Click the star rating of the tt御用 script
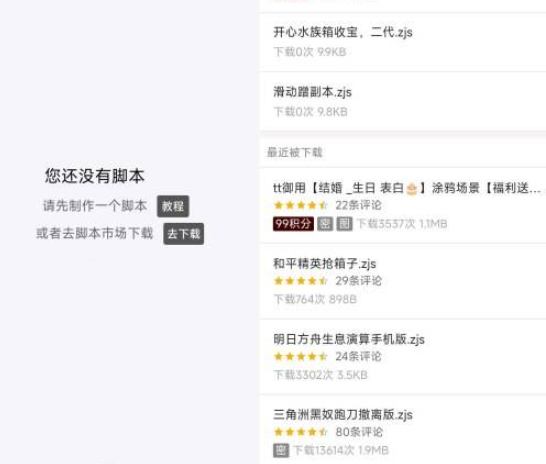The image size is (546, 464). [301, 205]
